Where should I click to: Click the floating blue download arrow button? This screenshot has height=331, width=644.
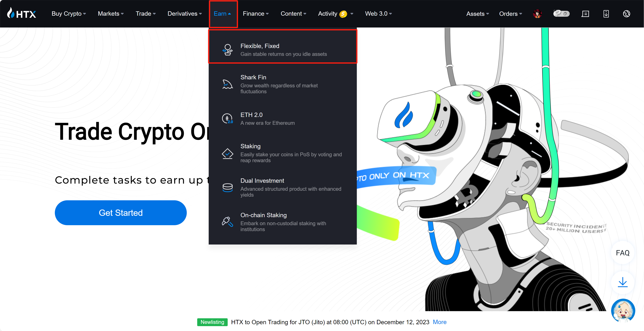pos(622,282)
